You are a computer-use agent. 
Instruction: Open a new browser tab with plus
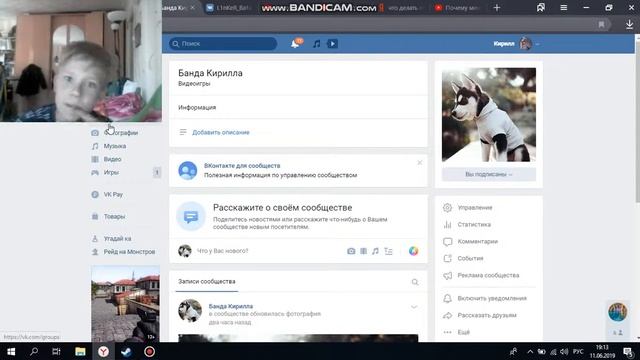coord(497,8)
